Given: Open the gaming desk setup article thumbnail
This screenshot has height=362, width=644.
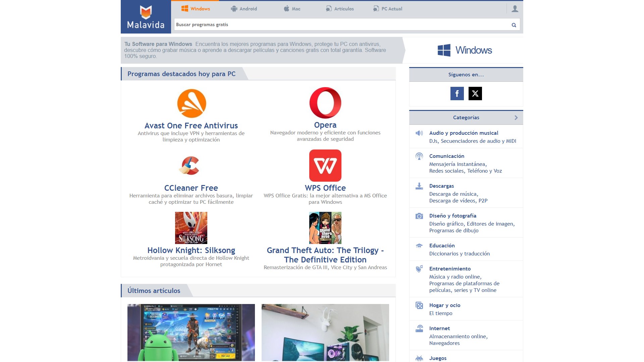Looking at the screenshot, I should 325,333.
